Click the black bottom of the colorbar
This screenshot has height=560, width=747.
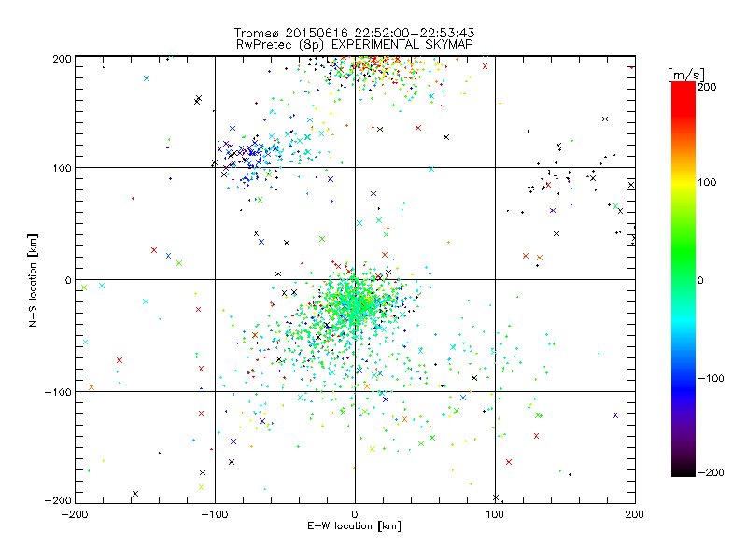pyautogui.click(x=684, y=469)
